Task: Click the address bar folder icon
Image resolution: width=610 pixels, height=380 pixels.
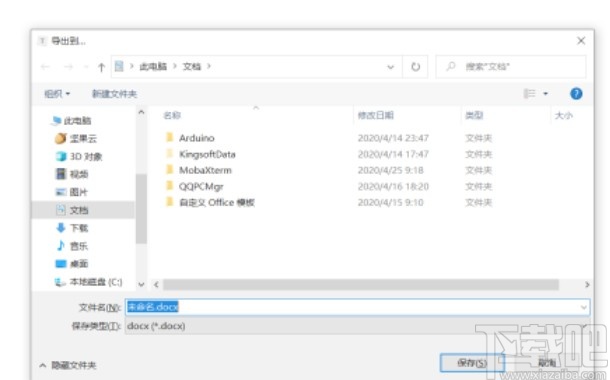Action: coord(119,67)
